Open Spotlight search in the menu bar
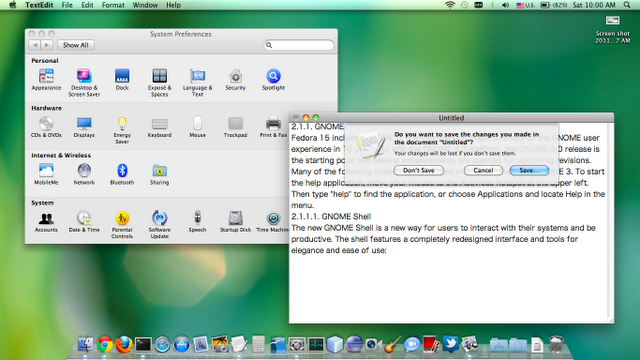The width and height of the screenshot is (640, 360). click(627, 5)
